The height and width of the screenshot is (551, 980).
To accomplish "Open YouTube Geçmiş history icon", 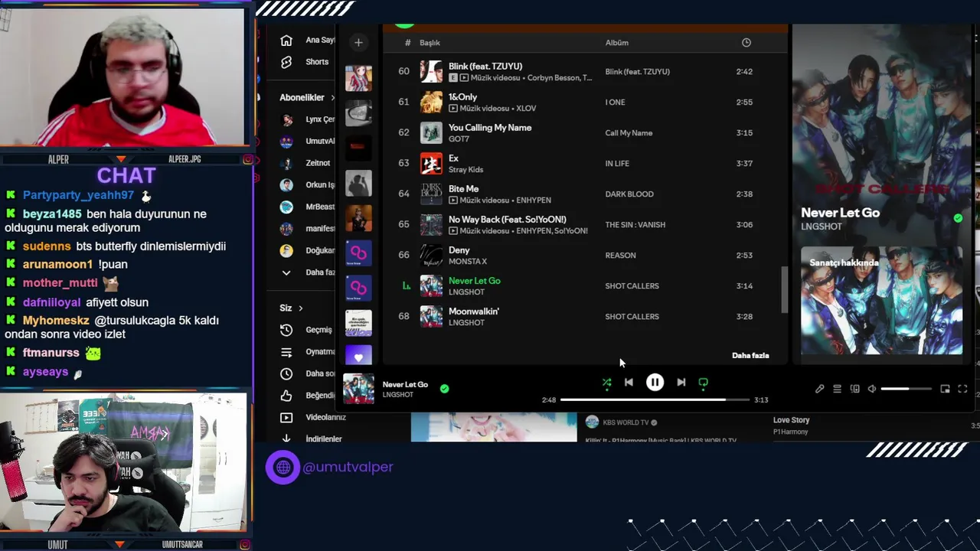I will click(286, 330).
